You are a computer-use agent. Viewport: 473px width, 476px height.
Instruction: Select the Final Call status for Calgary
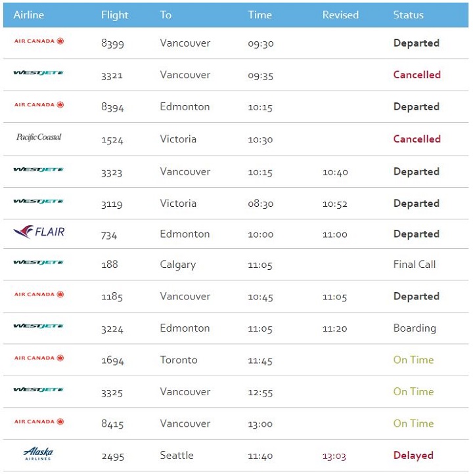pos(414,265)
